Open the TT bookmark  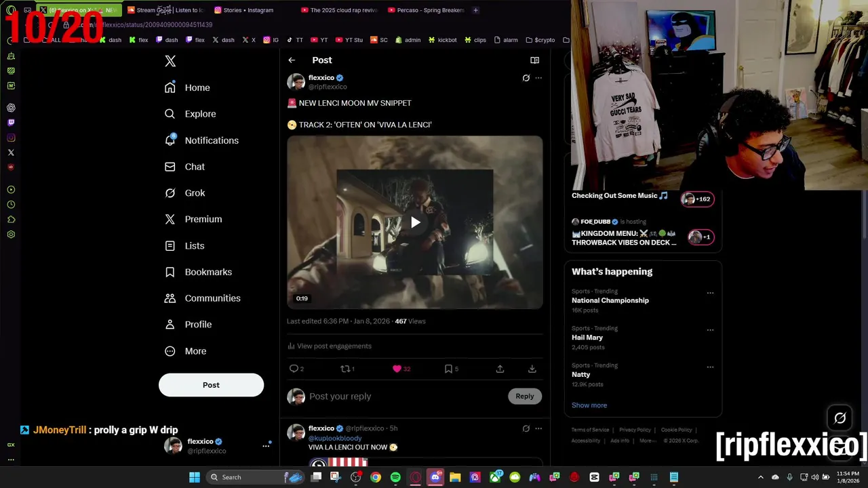[295, 40]
